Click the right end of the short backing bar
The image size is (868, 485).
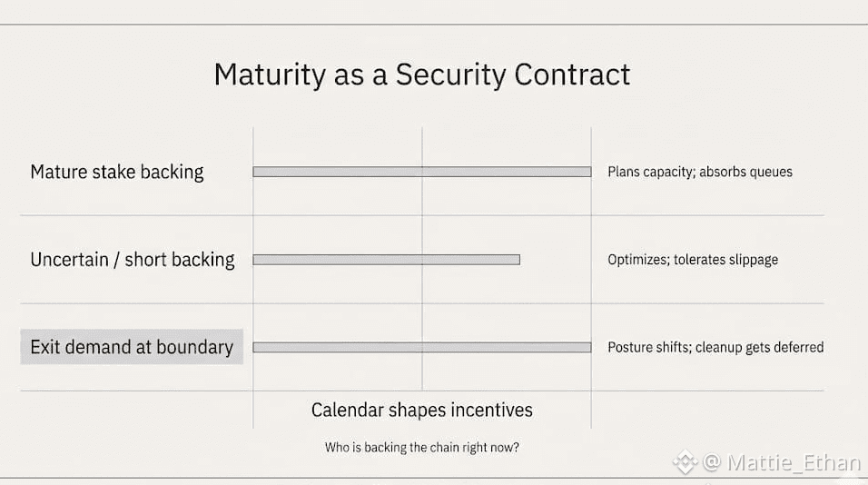click(x=518, y=260)
